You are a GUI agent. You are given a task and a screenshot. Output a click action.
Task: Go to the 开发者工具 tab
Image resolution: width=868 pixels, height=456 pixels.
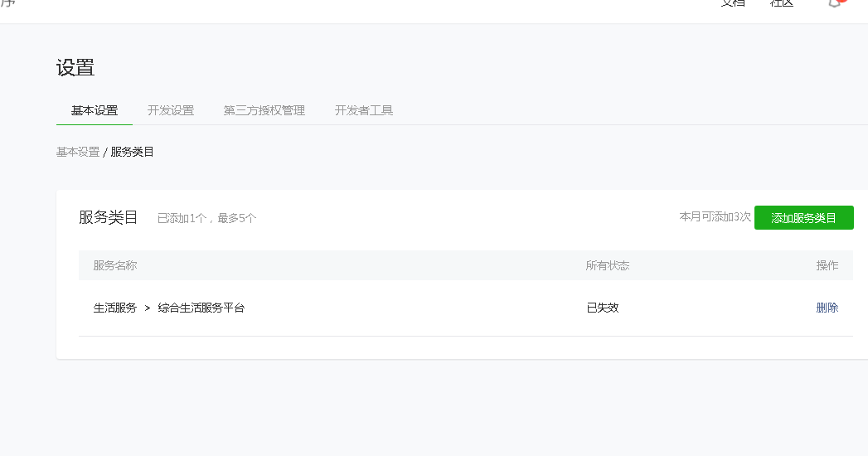[364, 110]
